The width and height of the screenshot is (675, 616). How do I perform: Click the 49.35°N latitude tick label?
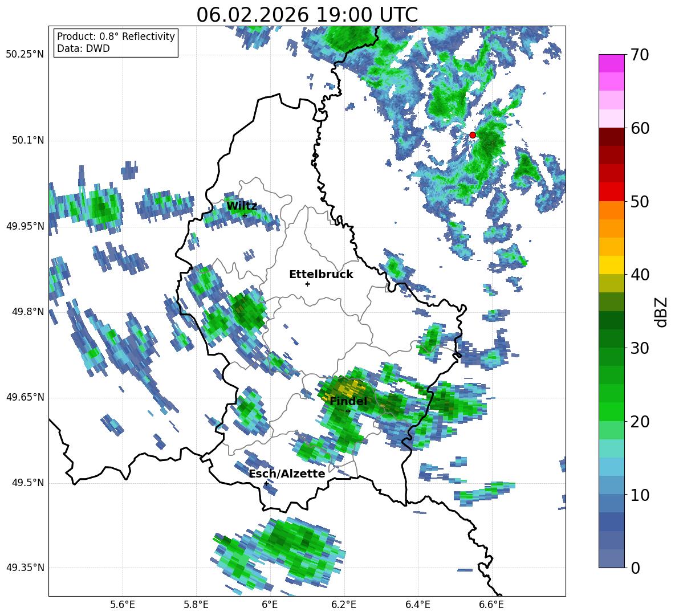[25, 568]
